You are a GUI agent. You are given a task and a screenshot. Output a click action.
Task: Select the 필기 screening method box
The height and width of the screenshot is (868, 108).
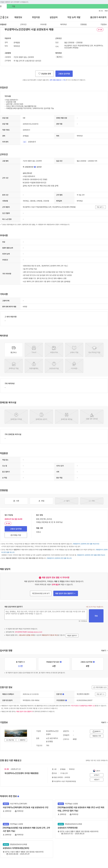[66, 501]
